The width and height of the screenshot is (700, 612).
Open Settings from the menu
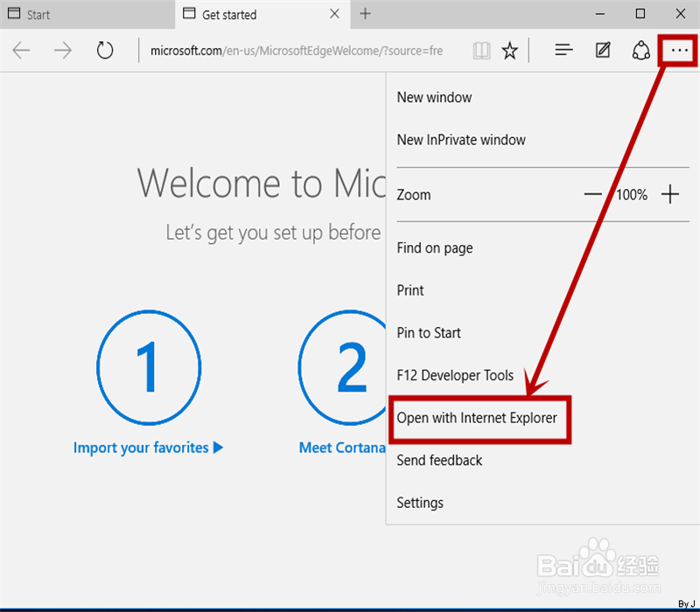420,503
